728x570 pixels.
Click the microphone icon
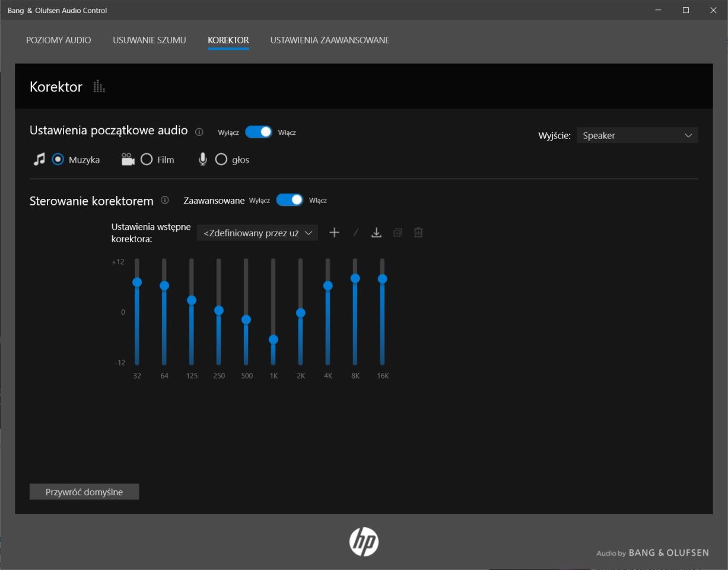pyautogui.click(x=203, y=159)
